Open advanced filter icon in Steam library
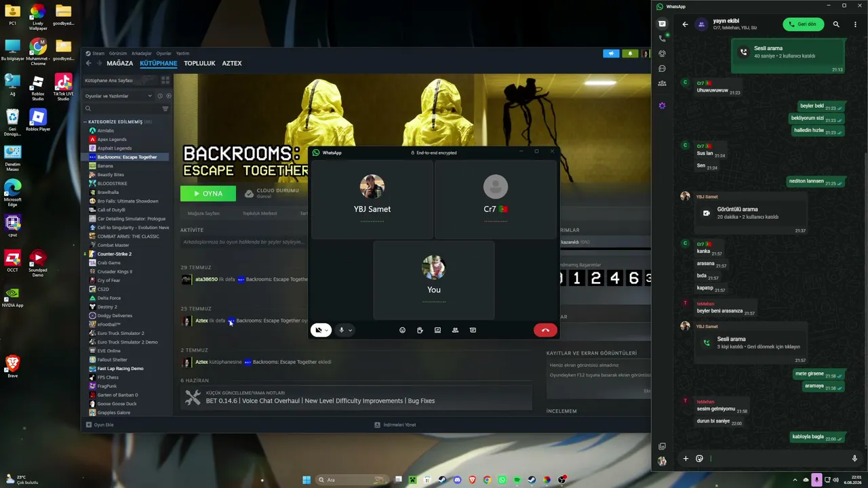 click(165, 108)
